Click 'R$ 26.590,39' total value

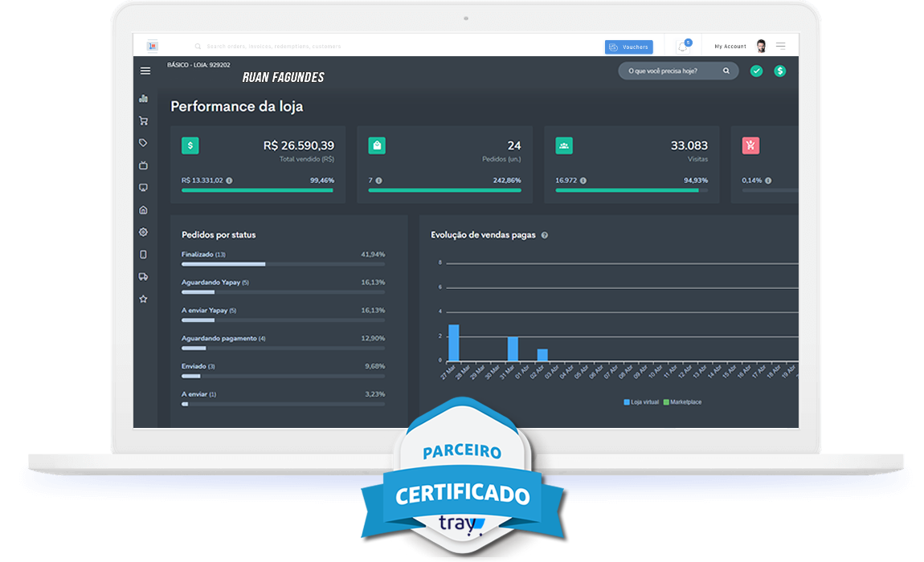tap(299, 145)
